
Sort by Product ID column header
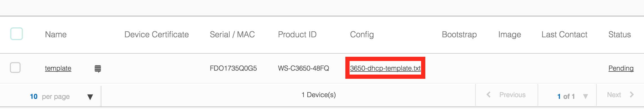click(297, 34)
